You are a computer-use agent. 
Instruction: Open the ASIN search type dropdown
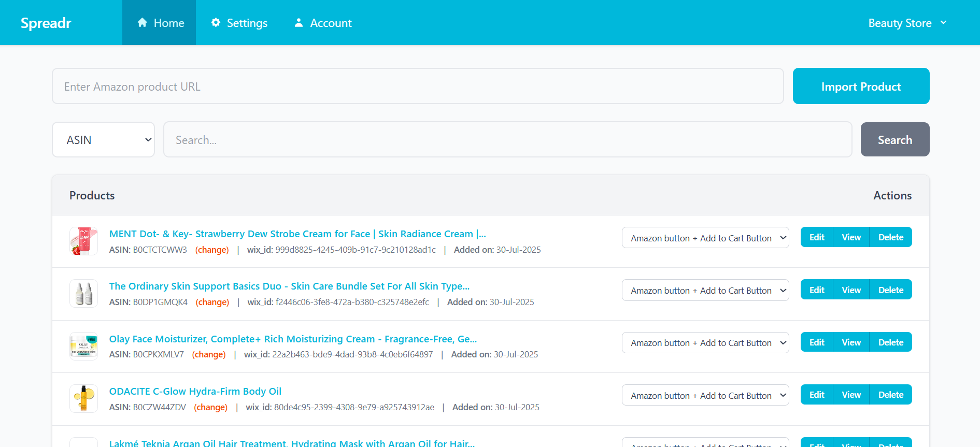click(x=103, y=140)
